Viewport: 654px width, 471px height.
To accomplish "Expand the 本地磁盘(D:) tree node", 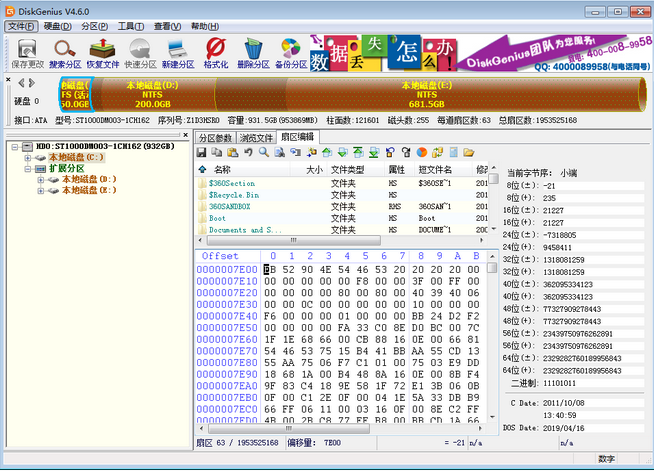I will point(42,179).
